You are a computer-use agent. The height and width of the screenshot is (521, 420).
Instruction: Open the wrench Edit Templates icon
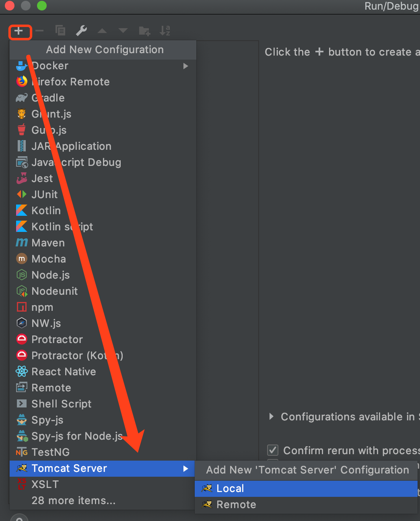(81, 31)
